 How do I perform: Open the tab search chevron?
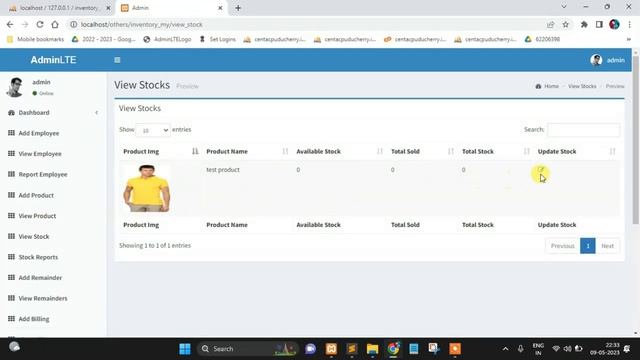pyautogui.click(x=564, y=7)
